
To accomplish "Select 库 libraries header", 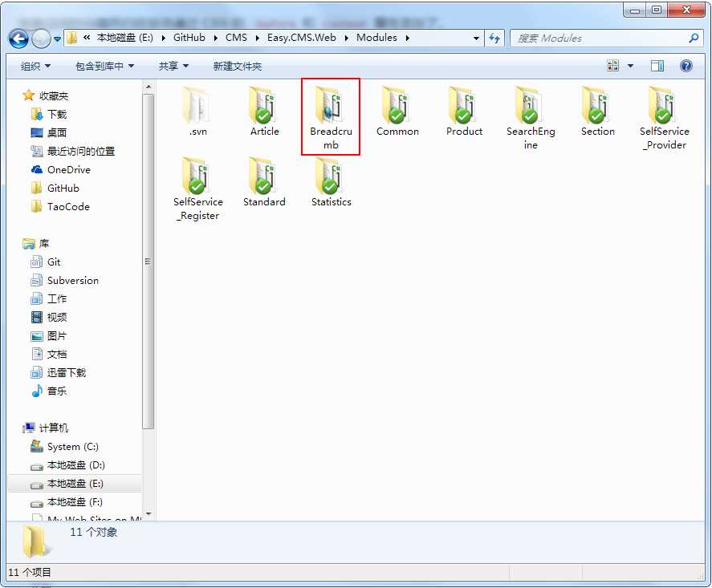I will [x=36, y=244].
